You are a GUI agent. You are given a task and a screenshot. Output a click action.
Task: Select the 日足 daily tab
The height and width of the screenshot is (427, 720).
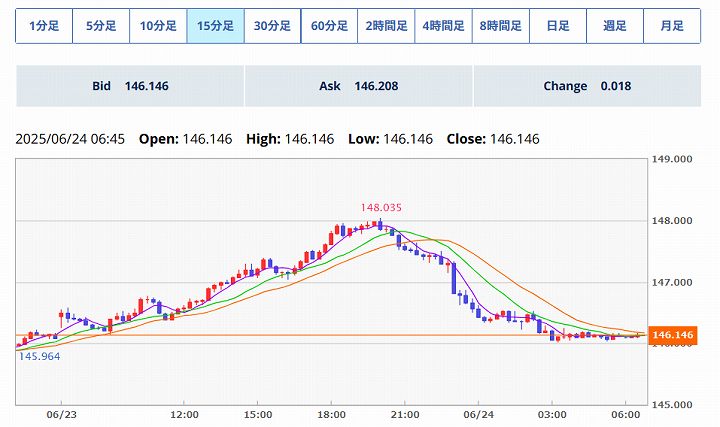pyautogui.click(x=558, y=26)
